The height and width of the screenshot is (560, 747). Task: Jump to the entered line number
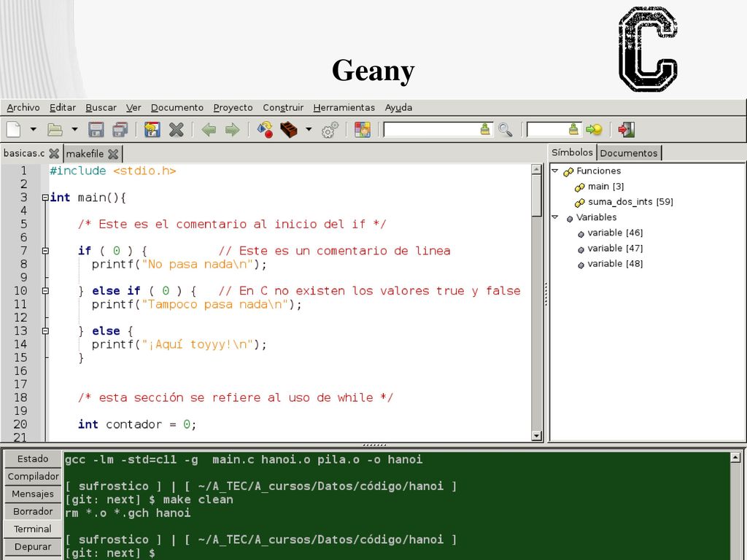click(x=594, y=129)
